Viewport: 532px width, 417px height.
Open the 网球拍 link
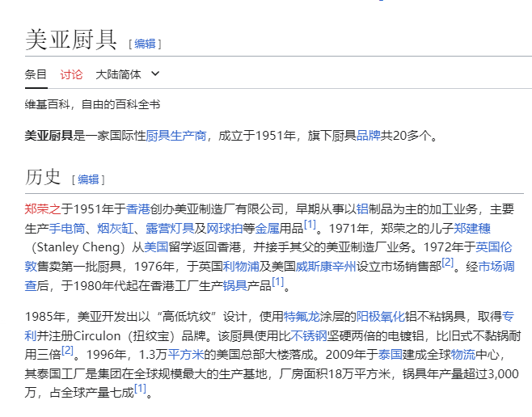tap(225, 228)
